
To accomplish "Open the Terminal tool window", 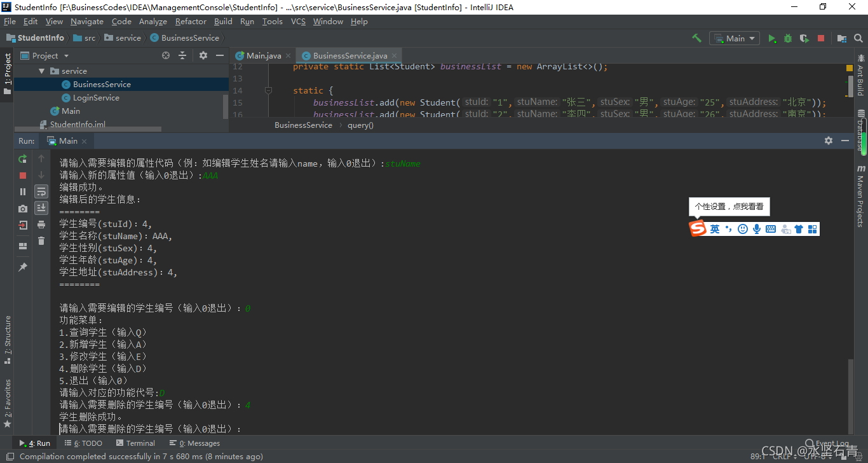I will (x=135, y=443).
